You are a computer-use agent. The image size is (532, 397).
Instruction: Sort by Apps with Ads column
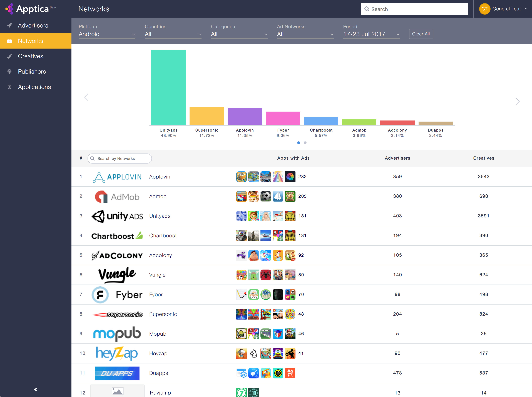tap(293, 158)
